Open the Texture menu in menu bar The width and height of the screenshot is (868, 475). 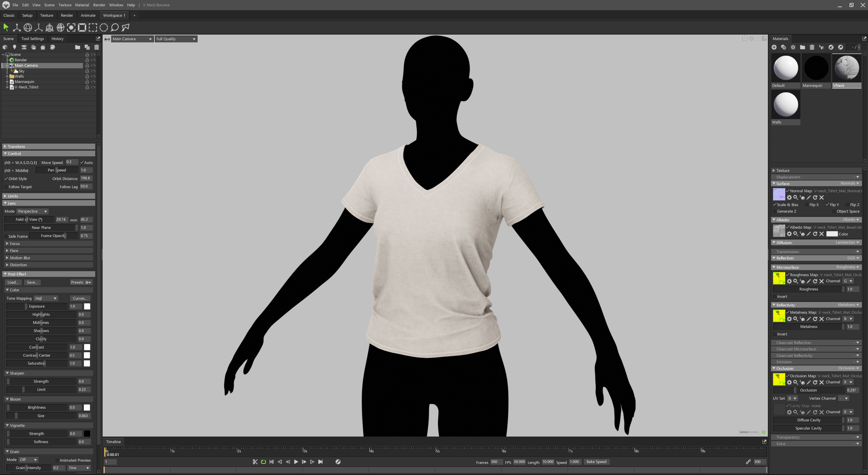[65, 5]
